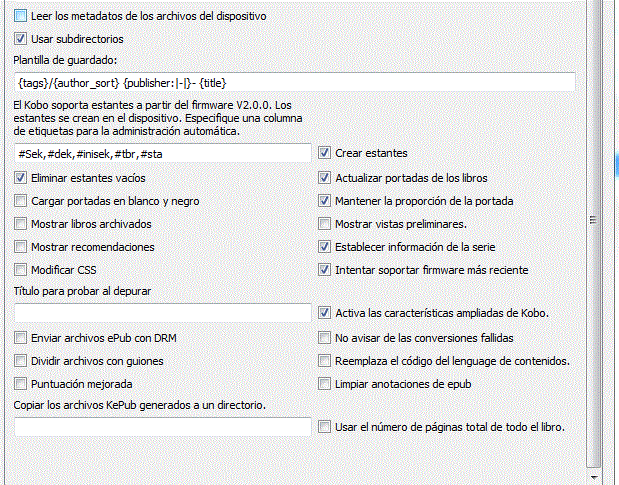Click the 'Título para probar al depurar' field
This screenshot has height=485, width=619.
pos(163,313)
